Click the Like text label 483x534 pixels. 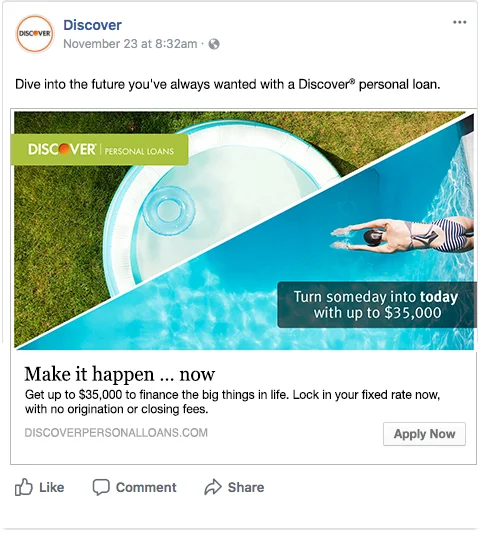51,487
